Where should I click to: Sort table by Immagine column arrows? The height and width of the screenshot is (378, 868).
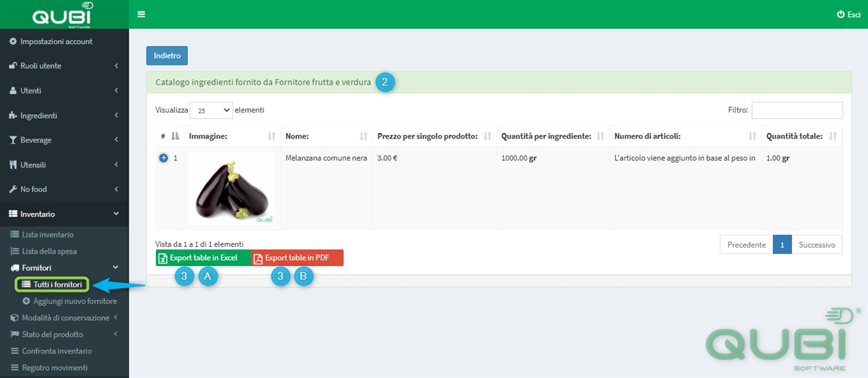[271, 136]
